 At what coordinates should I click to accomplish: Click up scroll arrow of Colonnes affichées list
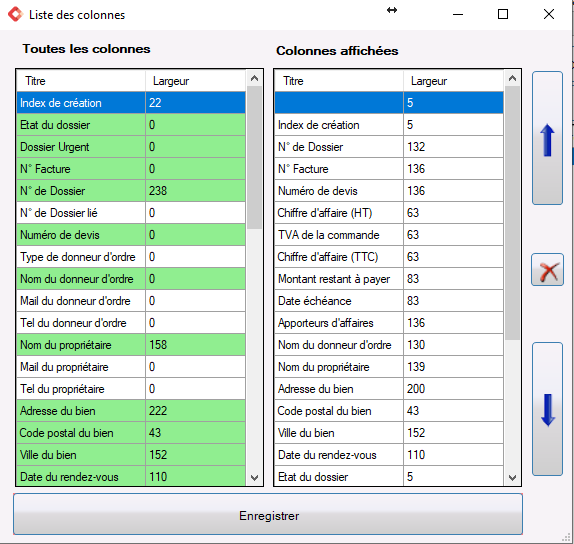(512, 78)
